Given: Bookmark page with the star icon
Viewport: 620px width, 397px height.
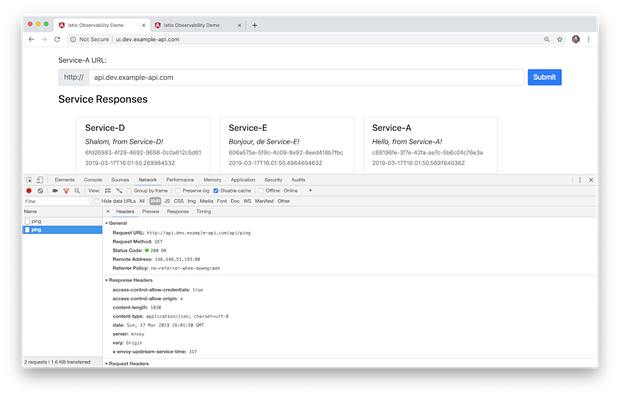Looking at the screenshot, I should (x=560, y=39).
